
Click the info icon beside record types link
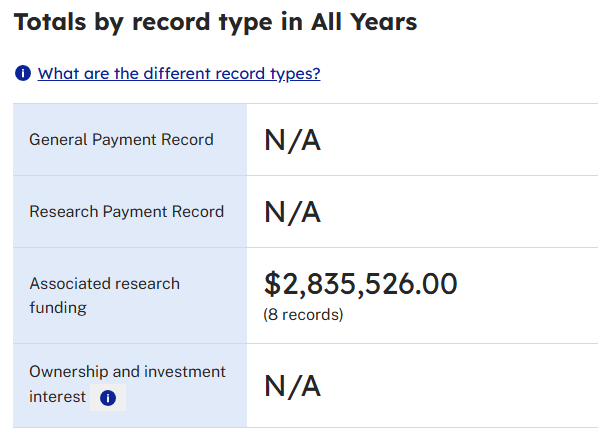23,73
